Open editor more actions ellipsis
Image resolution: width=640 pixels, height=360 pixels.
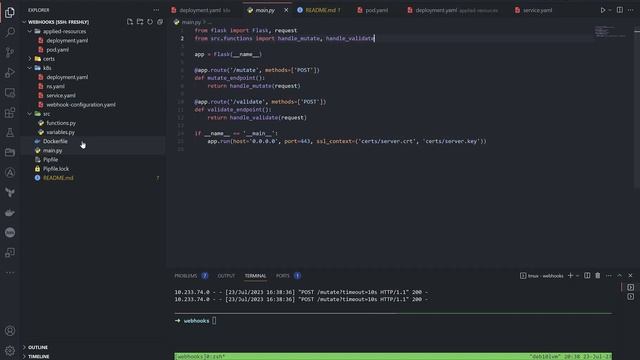pyautogui.click(x=631, y=10)
